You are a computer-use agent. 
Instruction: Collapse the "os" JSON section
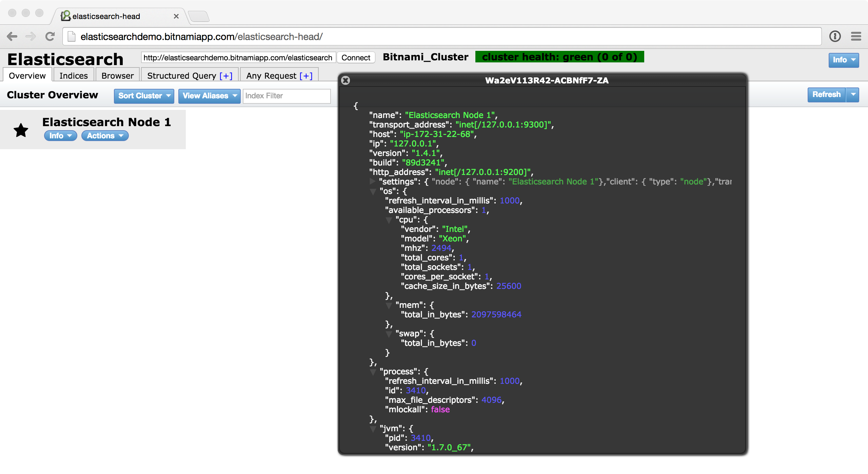pyautogui.click(x=373, y=192)
